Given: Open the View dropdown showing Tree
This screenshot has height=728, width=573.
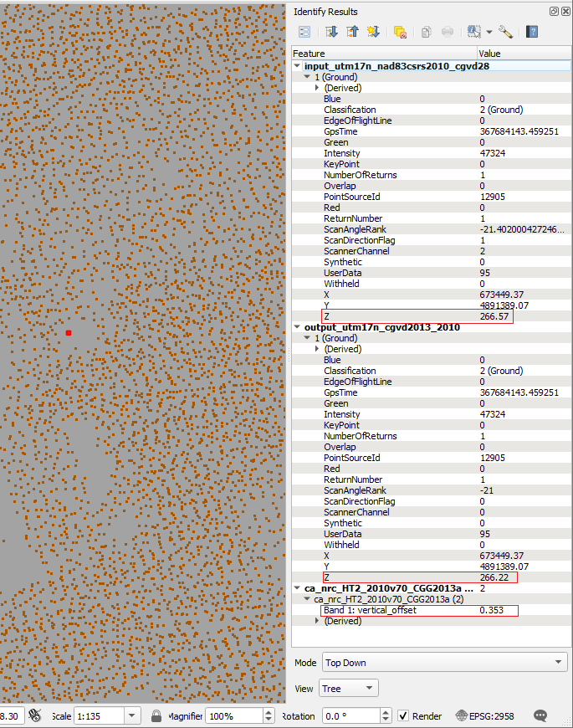Looking at the screenshot, I should pos(348,689).
